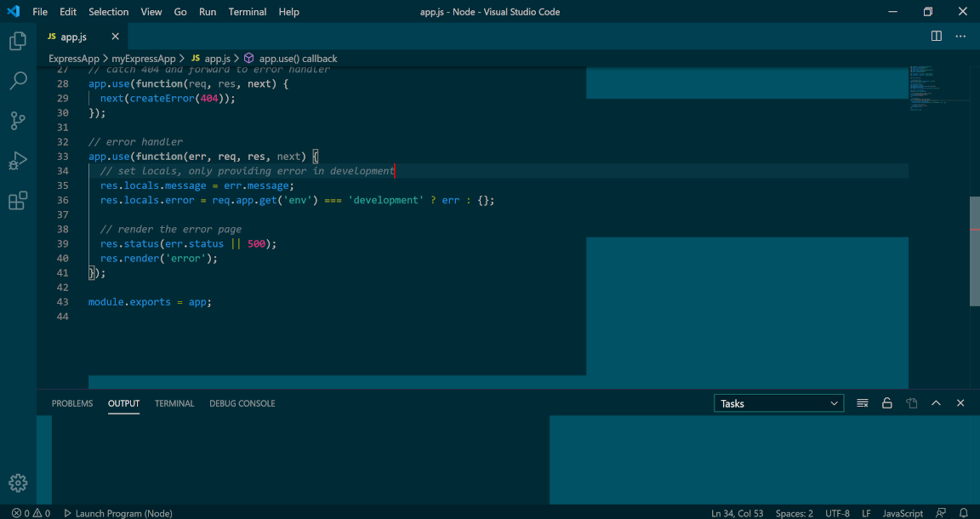Change end of line sequence LF
The height and width of the screenshot is (519, 980).
[866, 513]
